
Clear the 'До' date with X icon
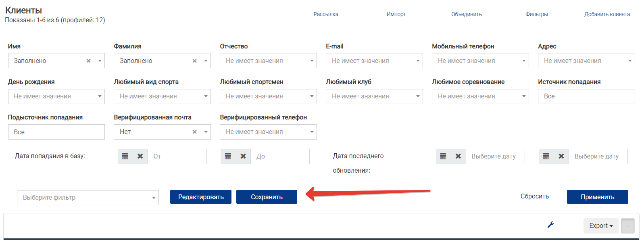[x=243, y=157]
